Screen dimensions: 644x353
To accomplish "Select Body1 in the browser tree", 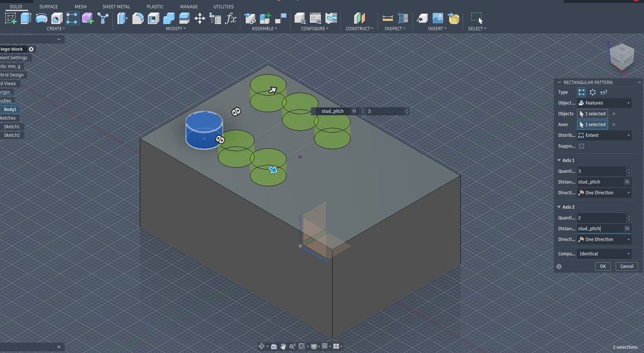I will (x=11, y=109).
